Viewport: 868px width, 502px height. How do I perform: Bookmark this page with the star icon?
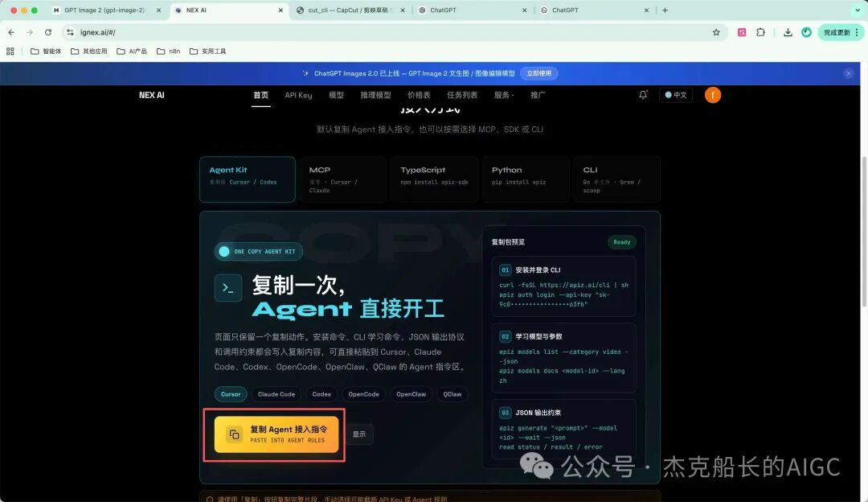pyautogui.click(x=716, y=32)
